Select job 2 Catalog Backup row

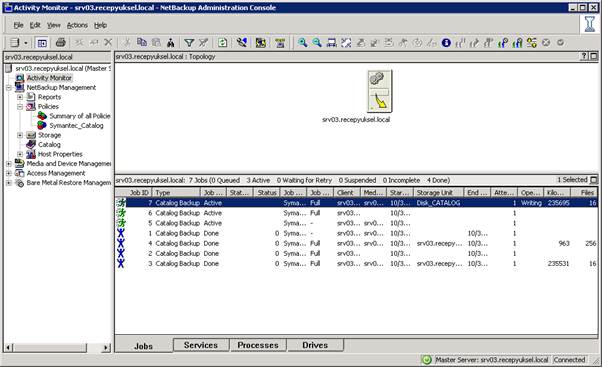pyautogui.click(x=357, y=253)
